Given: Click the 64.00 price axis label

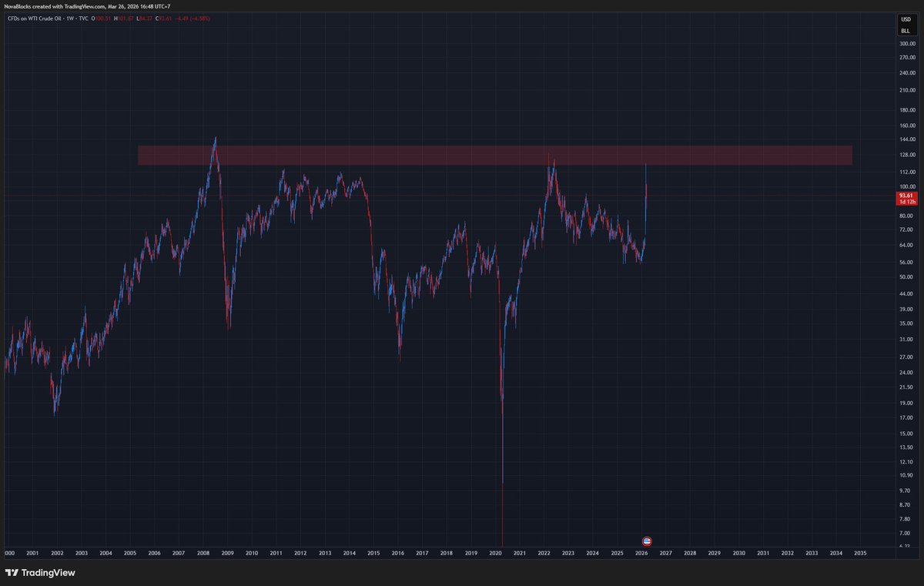Looking at the screenshot, I should click(x=906, y=245).
